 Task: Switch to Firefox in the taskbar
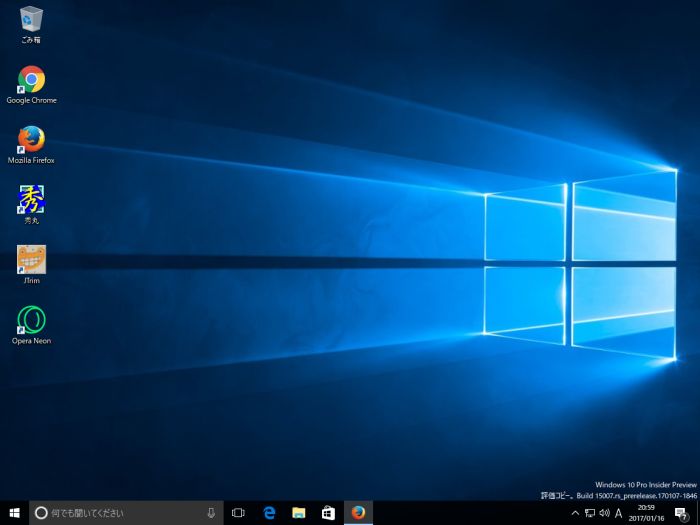(358, 513)
